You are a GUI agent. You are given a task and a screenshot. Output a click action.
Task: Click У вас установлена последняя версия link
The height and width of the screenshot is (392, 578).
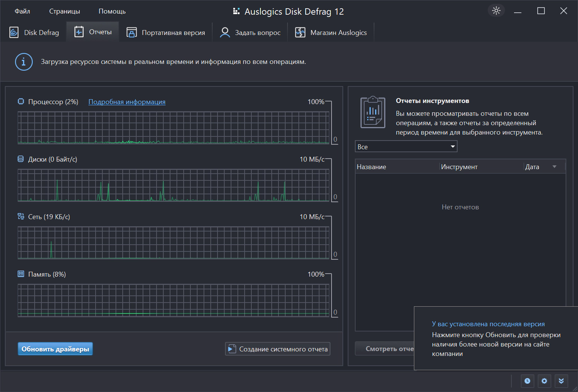488,324
